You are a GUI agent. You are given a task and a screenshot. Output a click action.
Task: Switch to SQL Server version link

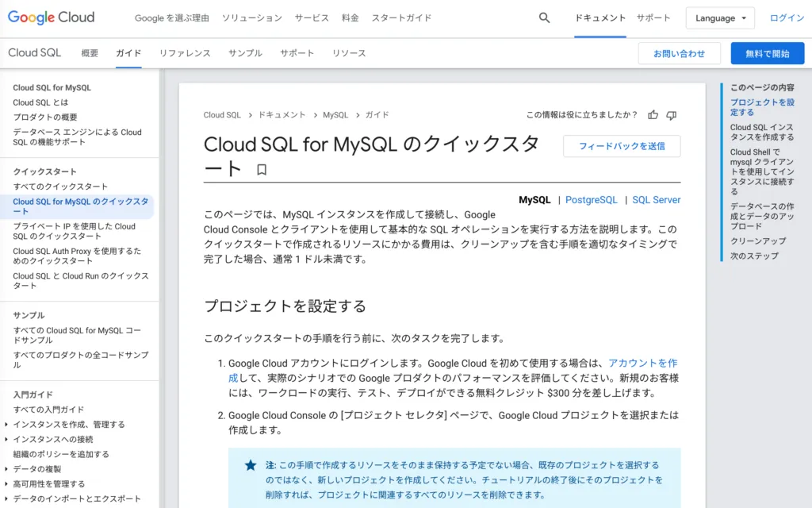point(656,200)
